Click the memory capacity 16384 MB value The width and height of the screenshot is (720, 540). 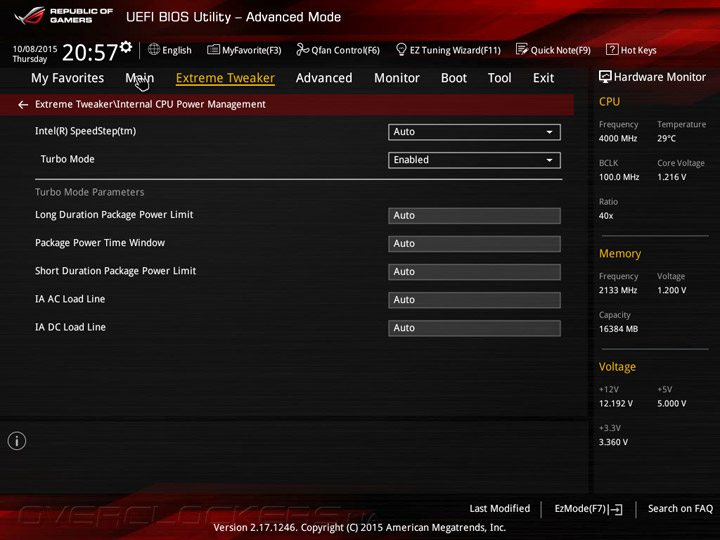619,329
